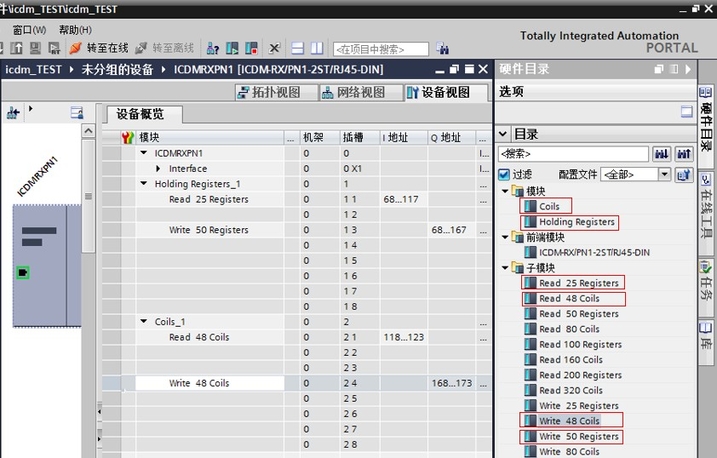Click the profile settings icon beside dropdown
Viewport: 717px width, 458px height.
tap(684, 175)
